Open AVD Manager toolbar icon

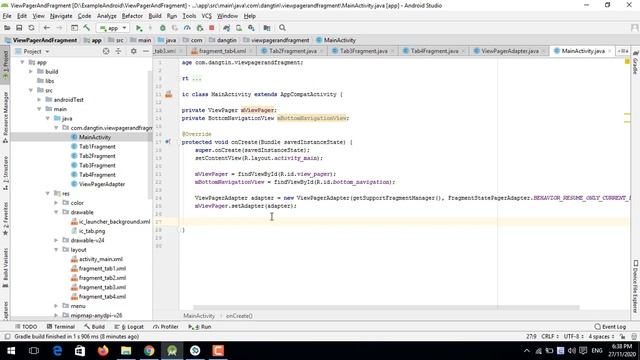click(239, 28)
